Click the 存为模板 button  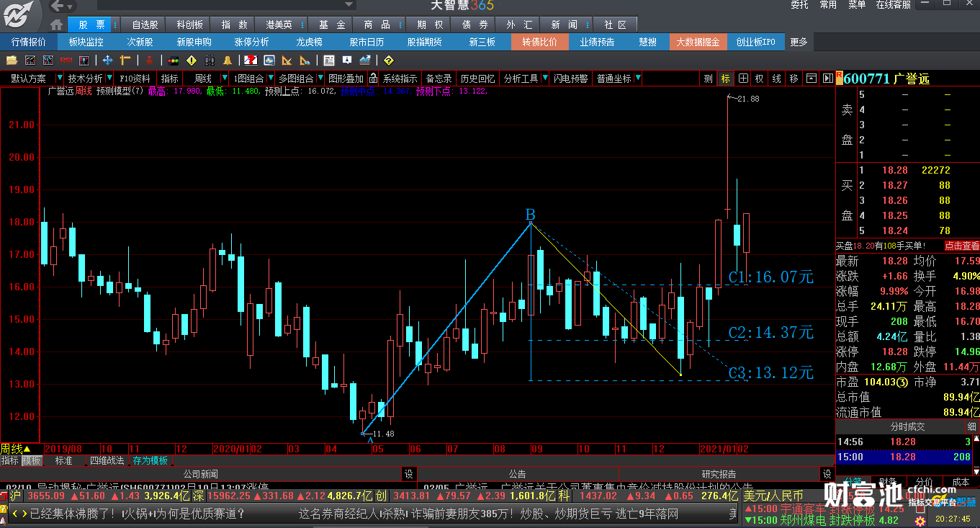150,460
